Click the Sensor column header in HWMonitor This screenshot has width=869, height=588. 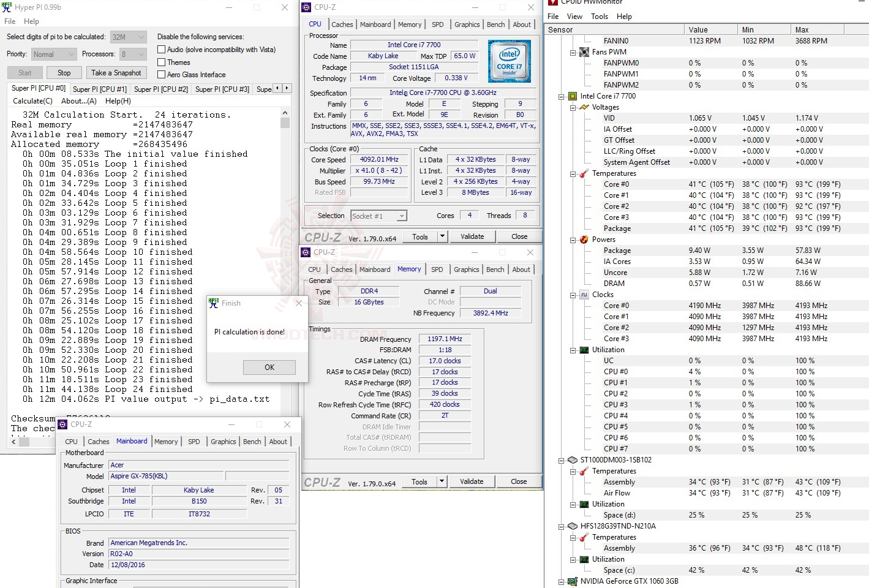[x=615, y=29]
